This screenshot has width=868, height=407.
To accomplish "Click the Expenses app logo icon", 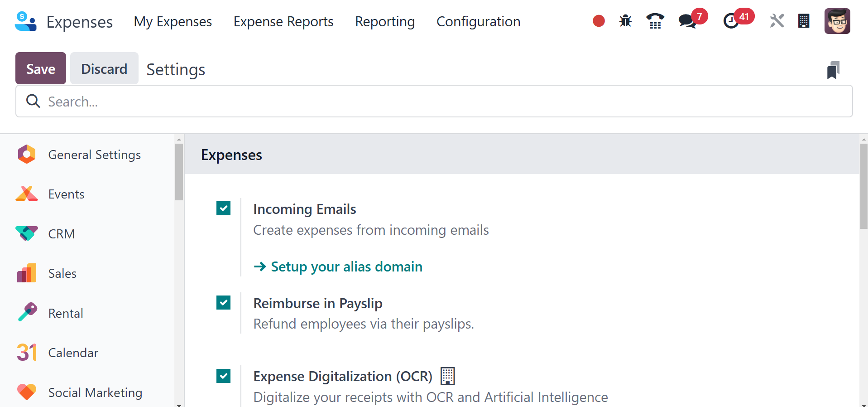I will coord(25,21).
